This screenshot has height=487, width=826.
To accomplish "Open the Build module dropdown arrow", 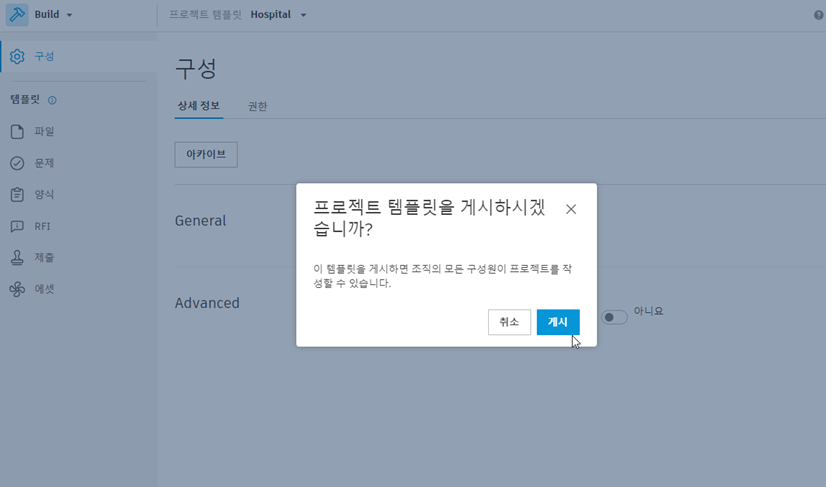I will pos(70,15).
